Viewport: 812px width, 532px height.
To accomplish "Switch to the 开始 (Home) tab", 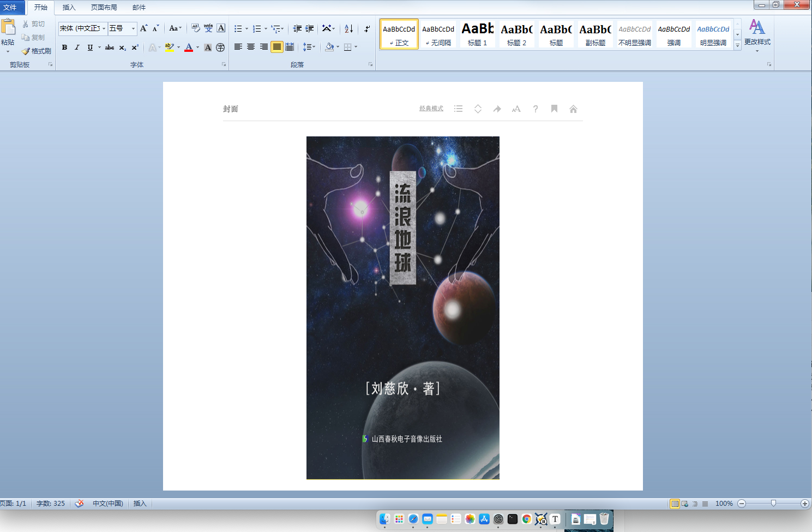I will point(41,8).
